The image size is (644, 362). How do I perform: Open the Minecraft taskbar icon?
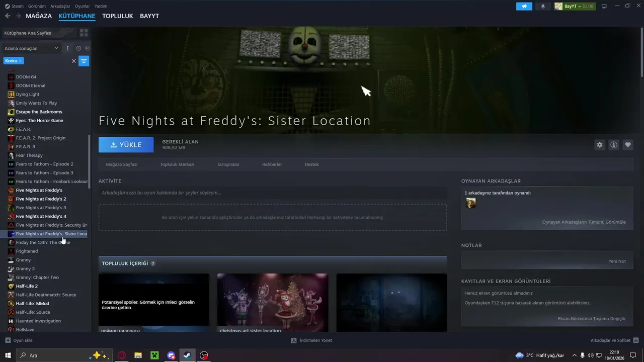154,355
